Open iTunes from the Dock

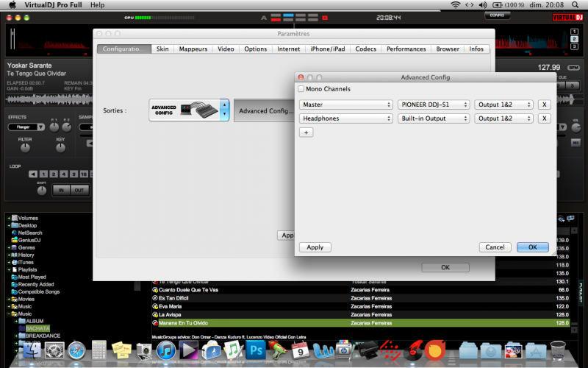pos(166,351)
